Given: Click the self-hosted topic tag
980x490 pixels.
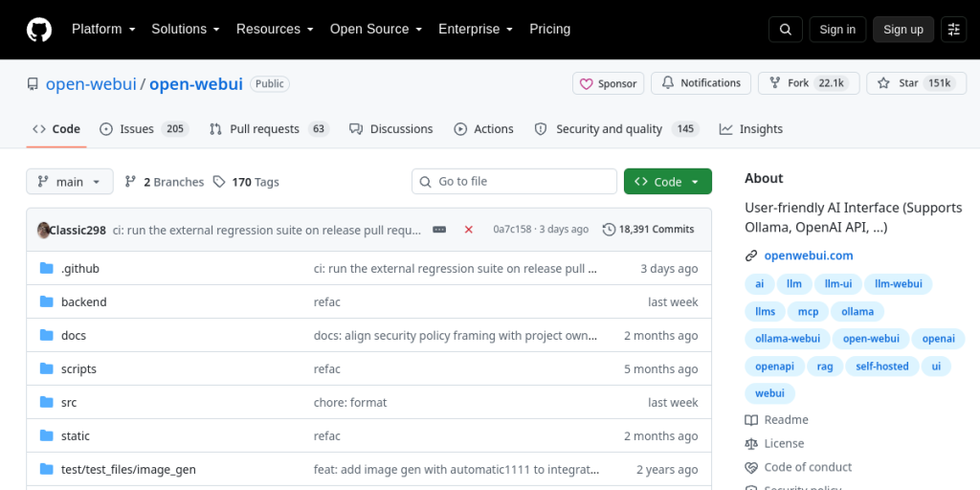Looking at the screenshot, I should pos(881,367).
